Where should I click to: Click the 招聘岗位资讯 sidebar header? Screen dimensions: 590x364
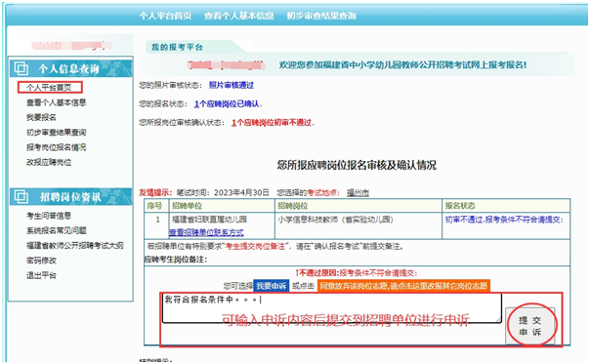[x=70, y=197]
